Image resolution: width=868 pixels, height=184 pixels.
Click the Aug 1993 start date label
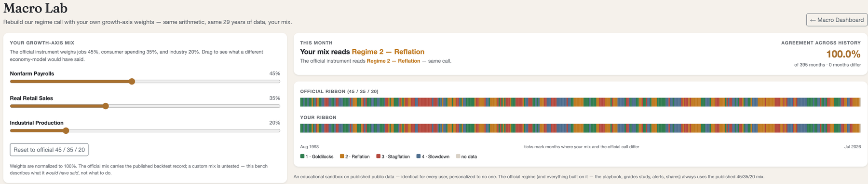point(309,147)
